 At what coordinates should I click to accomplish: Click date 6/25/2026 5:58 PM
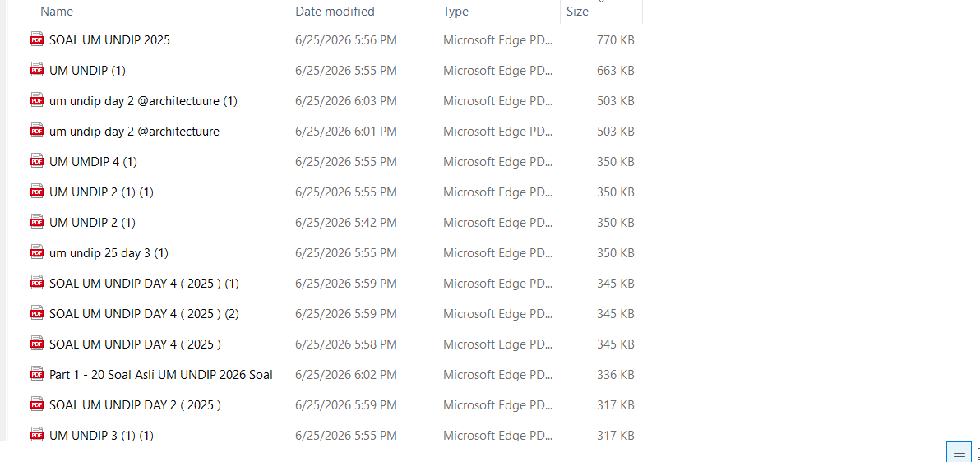tap(346, 344)
